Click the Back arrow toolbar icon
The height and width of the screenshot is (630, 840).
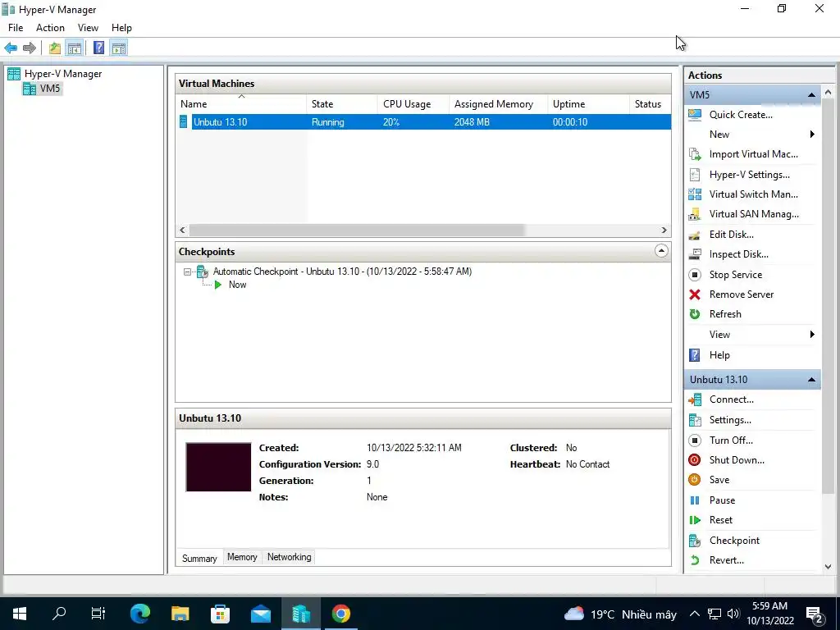click(11, 48)
